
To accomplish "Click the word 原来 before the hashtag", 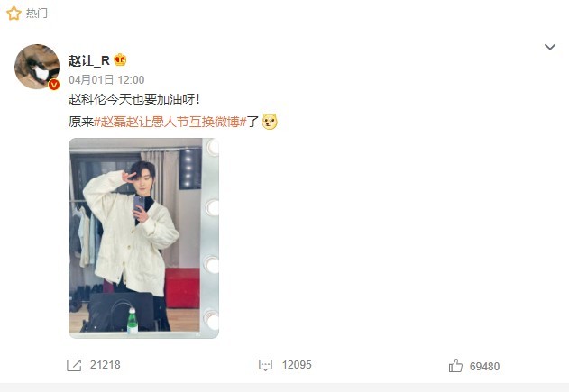I will [81, 122].
